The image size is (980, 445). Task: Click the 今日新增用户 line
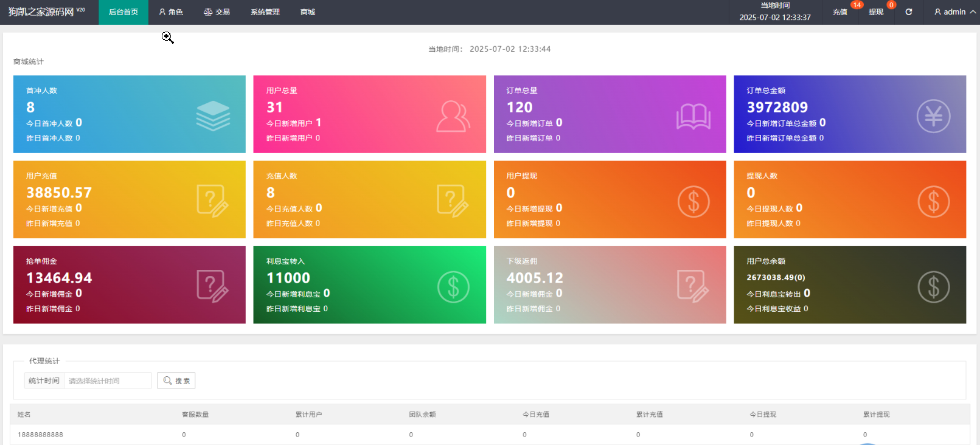(x=294, y=123)
